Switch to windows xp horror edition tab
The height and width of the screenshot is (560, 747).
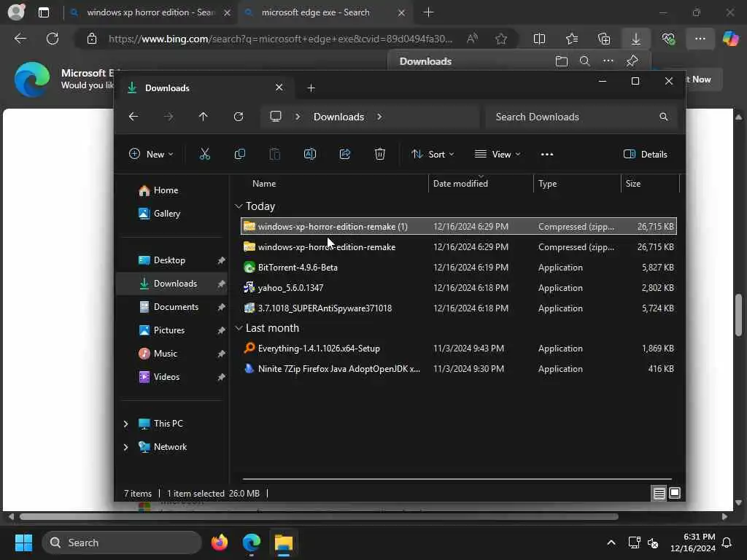(150, 12)
